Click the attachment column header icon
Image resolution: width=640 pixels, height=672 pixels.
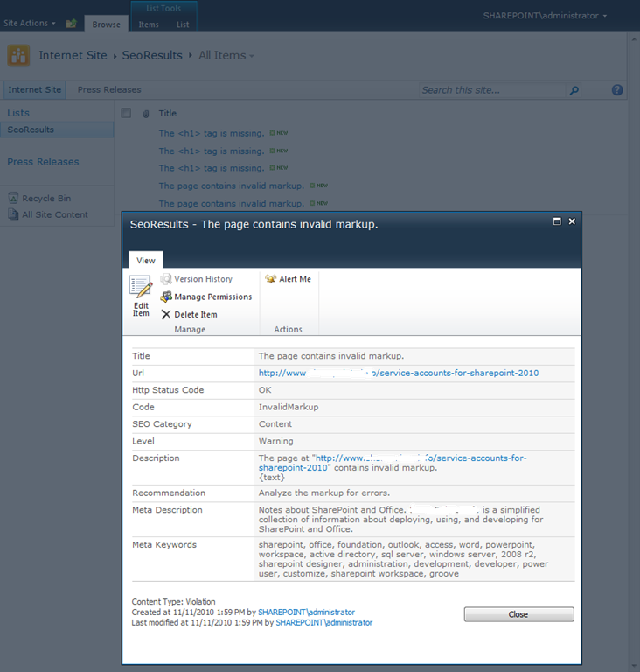click(146, 114)
